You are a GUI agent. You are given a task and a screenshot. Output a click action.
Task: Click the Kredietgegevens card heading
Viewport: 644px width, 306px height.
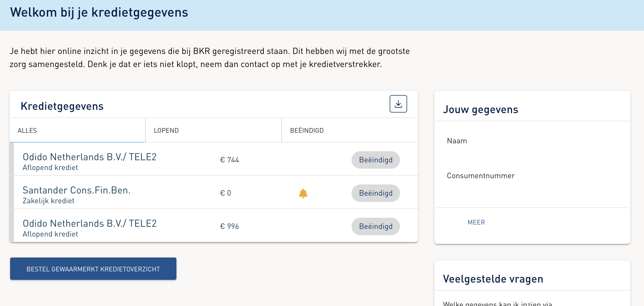62,106
